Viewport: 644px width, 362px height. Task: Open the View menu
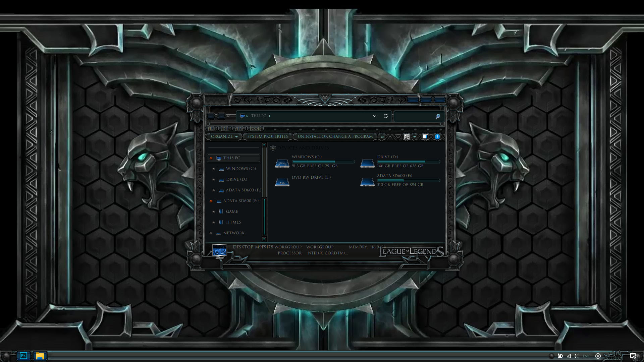pos(239,129)
